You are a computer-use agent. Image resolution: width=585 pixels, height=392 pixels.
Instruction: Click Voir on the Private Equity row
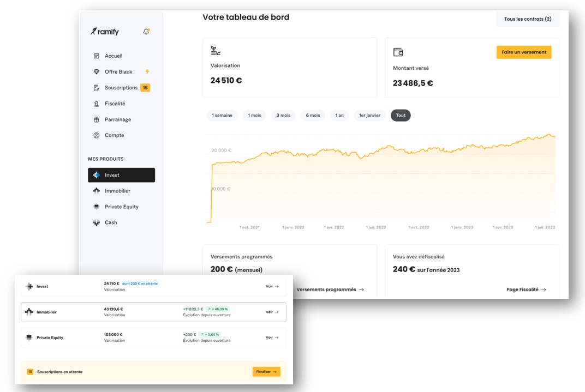click(x=272, y=337)
